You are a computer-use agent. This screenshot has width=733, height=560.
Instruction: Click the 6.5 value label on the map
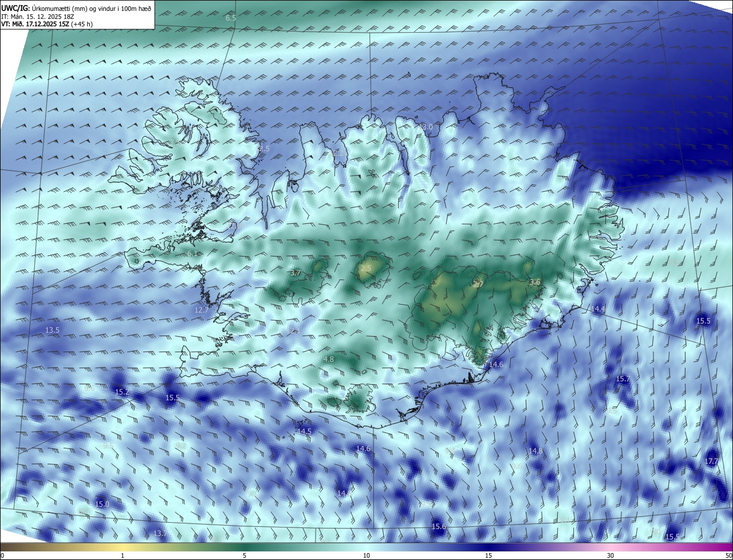(x=231, y=18)
